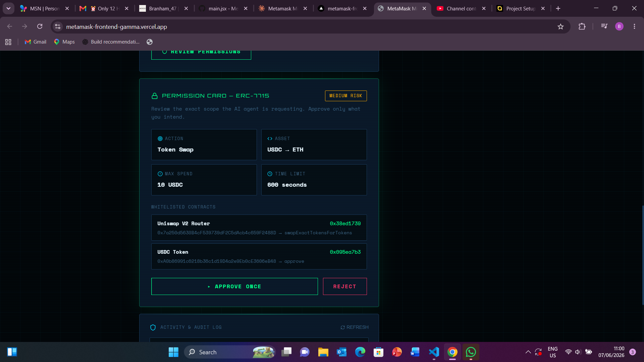Click the taskbar Search box
The image size is (644, 362).
pos(230,352)
